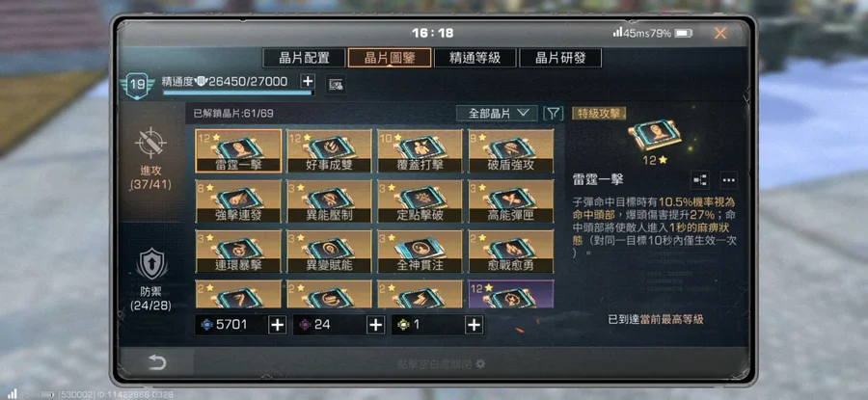
Task: Open the three-dots more options icon
Action: [728, 180]
